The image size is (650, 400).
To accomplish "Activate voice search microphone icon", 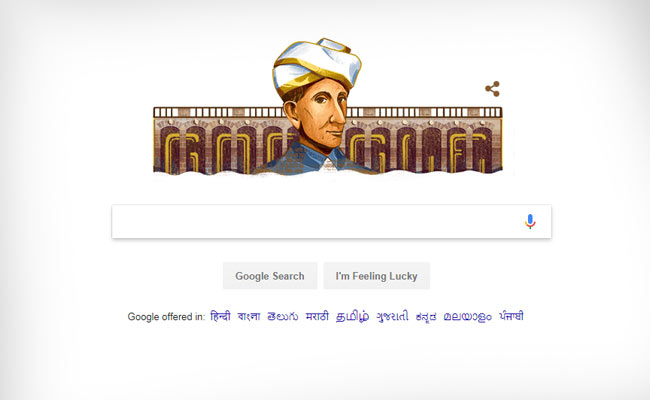I will [x=530, y=221].
